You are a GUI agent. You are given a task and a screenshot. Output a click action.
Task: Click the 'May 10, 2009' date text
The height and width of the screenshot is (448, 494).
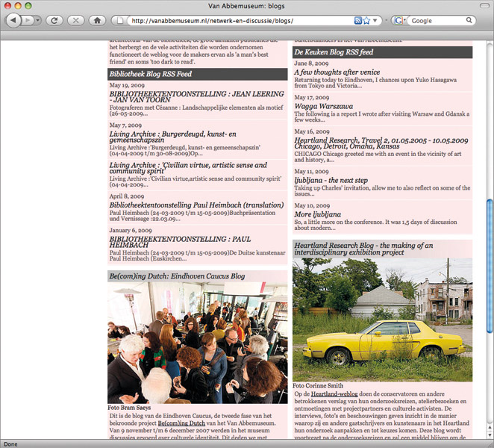pyautogui.click(x=312, y=205)
